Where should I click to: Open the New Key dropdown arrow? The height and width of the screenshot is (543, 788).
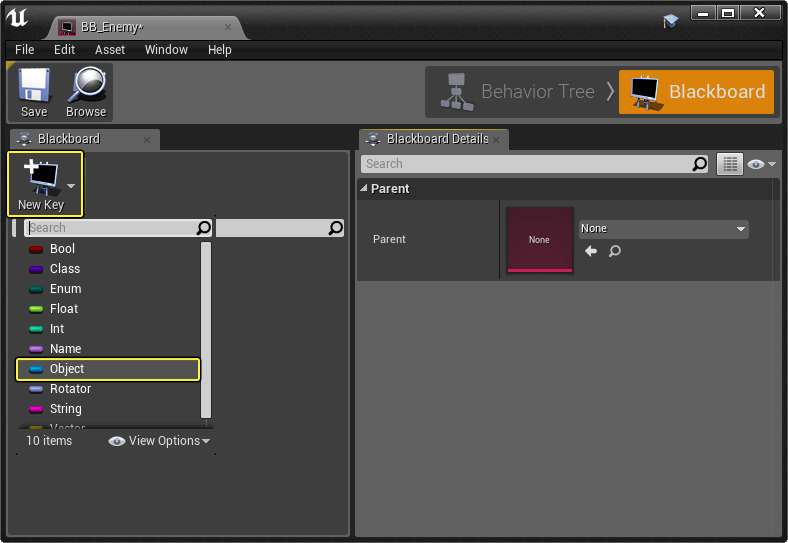click(x=71, y=186)
